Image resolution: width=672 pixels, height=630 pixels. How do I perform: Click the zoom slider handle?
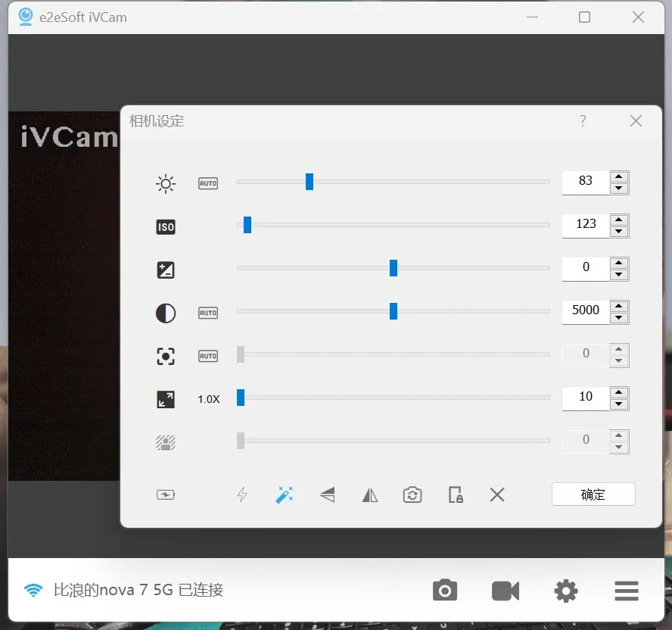click(241, 398)
